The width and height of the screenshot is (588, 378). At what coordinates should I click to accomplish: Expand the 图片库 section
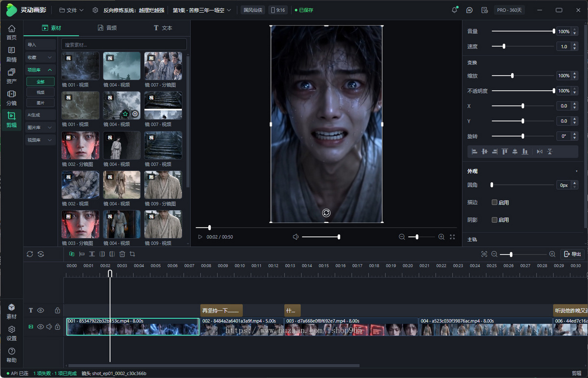click(x=41, y=127)
